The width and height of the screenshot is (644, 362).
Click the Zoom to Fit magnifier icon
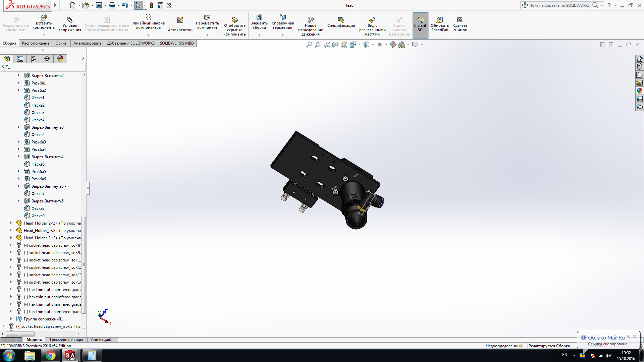point(309,45)
